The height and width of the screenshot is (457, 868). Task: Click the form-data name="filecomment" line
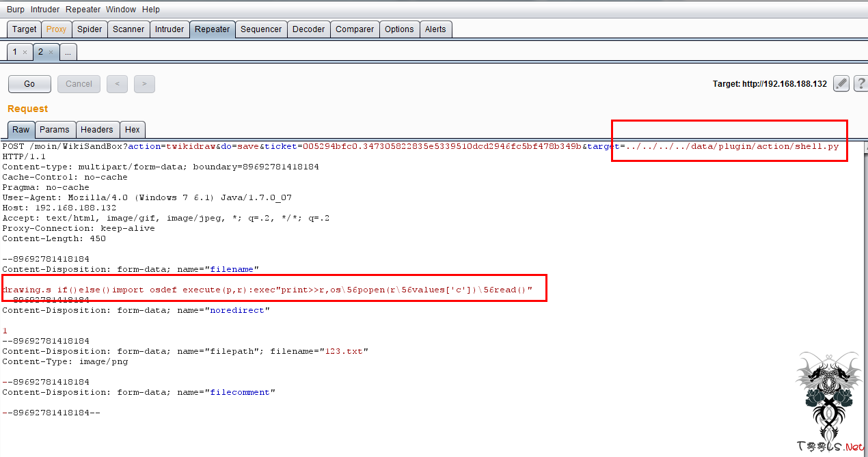(x=139, y=392)
